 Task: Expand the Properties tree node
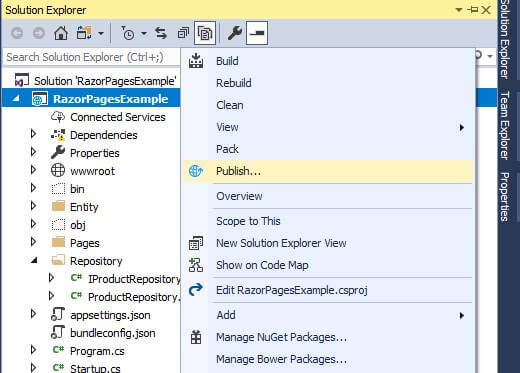click(x=33, y=152)
